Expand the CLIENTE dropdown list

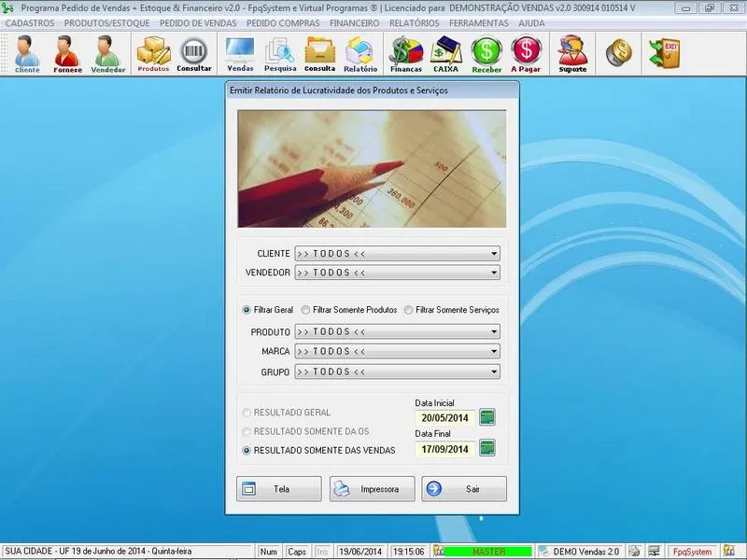pyautogui.click(x=493, y=254)
